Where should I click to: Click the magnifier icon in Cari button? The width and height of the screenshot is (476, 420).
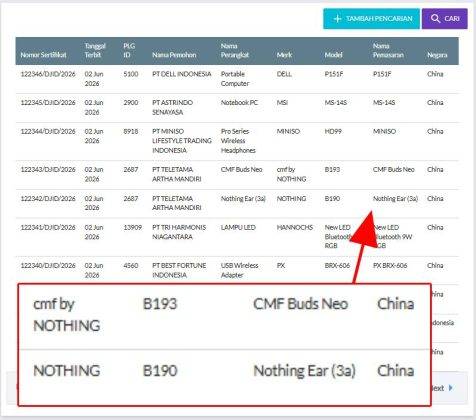point(435,18)
